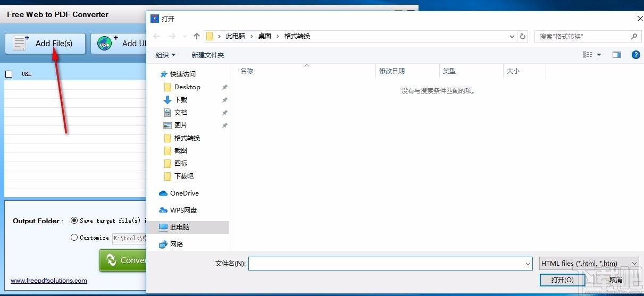Select the Save target file(s) radio option
Image resolution: width=644 pixels, height=296 pixels.
coord(74,221)
